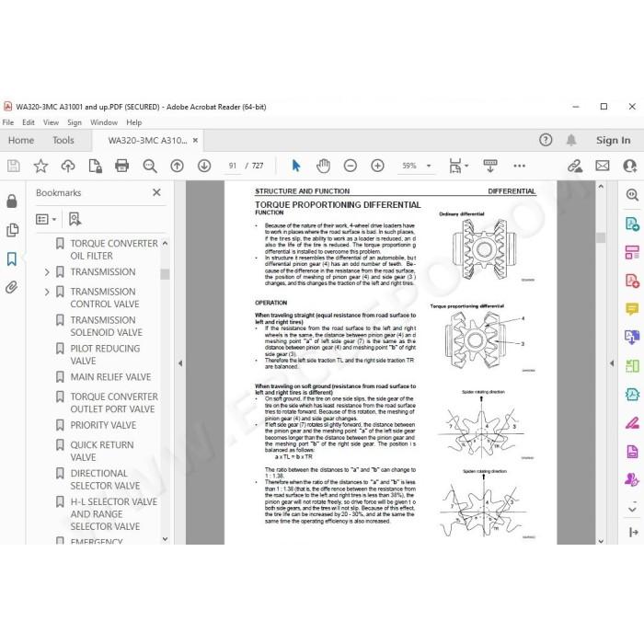The image size is (644, 644).
Task: Add a star bookmark to the file
Action: (40, 166)
